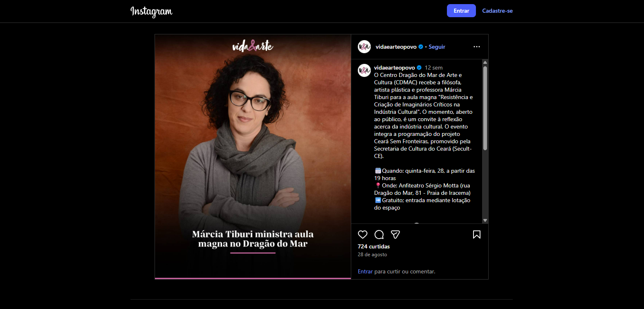644x309 pixels.
Task: View the 724 curtidas list
Action: 374,246
